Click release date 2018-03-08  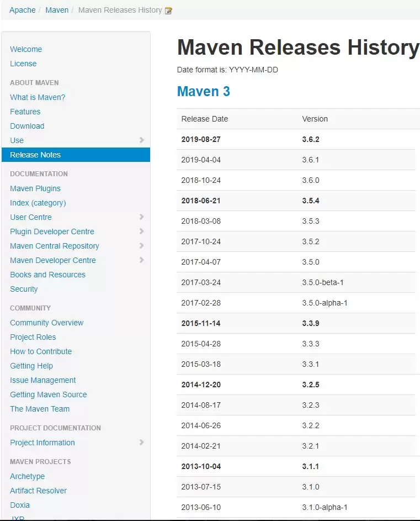pos(201,221)
